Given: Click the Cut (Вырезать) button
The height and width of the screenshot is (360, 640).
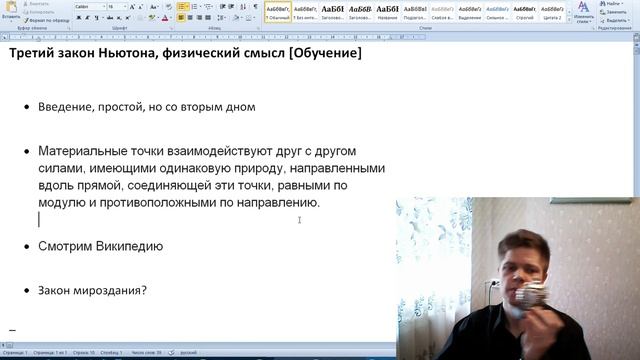Looking at the screenshot, I should pyautogui.click(x=37, y=4).
